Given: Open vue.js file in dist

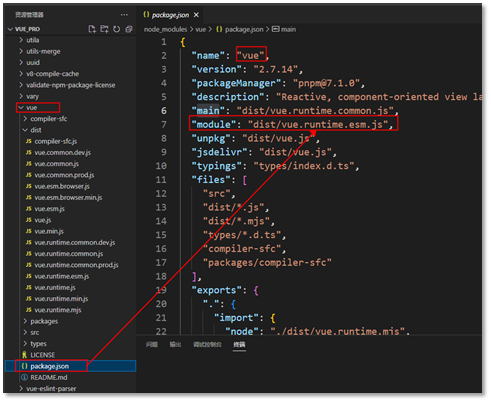Looking at the screenshot, I should 43,220.
